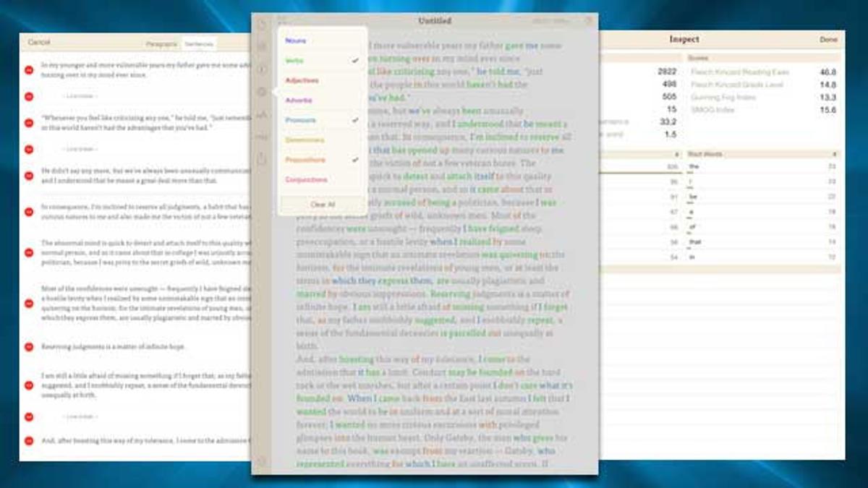Screen dimensions: 868x488
Task: Click the red minus on the line break above 'And, after boasting'
Action: tap(29, 416)
